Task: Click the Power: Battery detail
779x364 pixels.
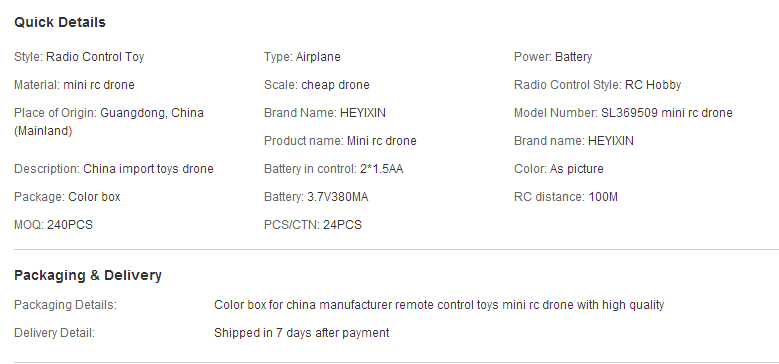Action: coord(553,57)
